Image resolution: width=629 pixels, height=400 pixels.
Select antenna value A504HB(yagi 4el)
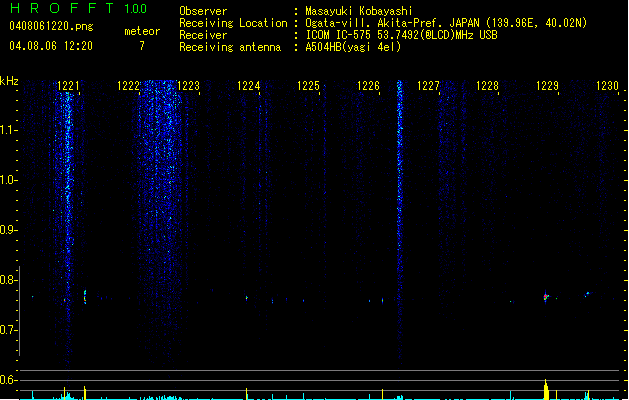pyautogui.click(x=353, y=47)
